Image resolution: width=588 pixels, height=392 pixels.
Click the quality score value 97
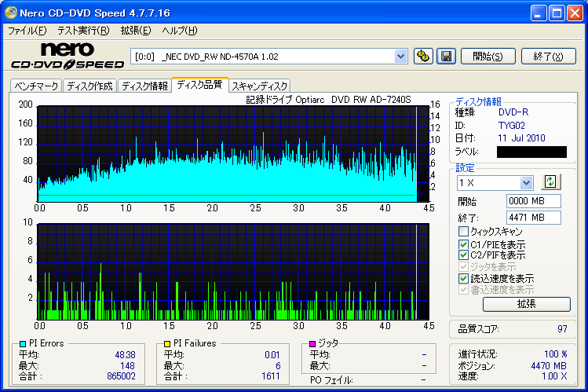(562, 329)
